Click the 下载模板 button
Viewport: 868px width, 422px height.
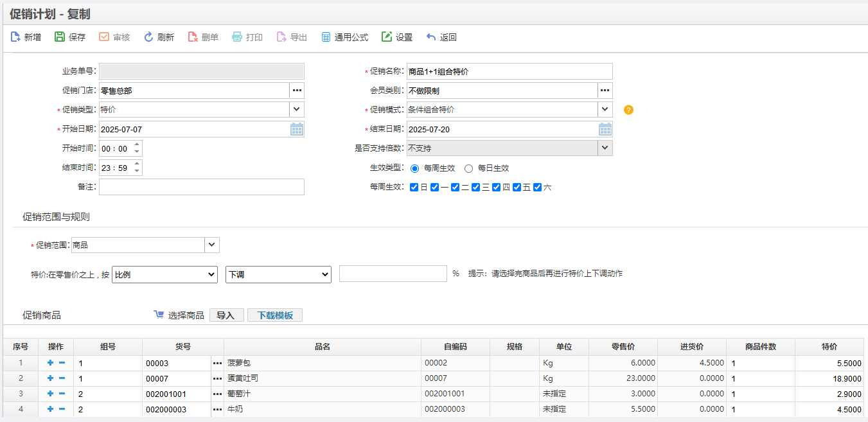click(275, 315)
